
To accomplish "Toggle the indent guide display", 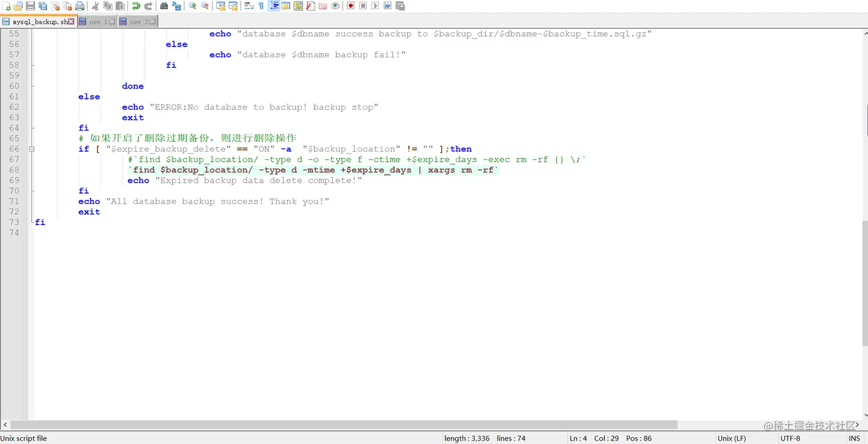I will (x=274, y=6).
